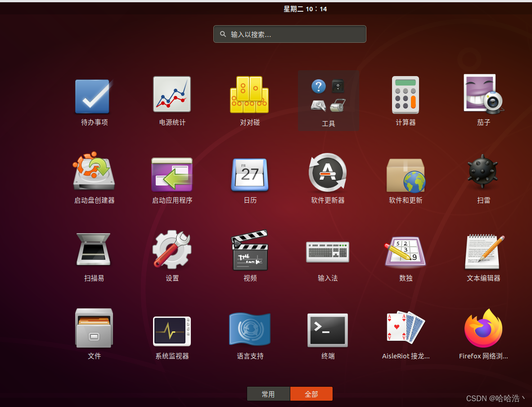Click the help icon in 工具 folder

(318, 86)
